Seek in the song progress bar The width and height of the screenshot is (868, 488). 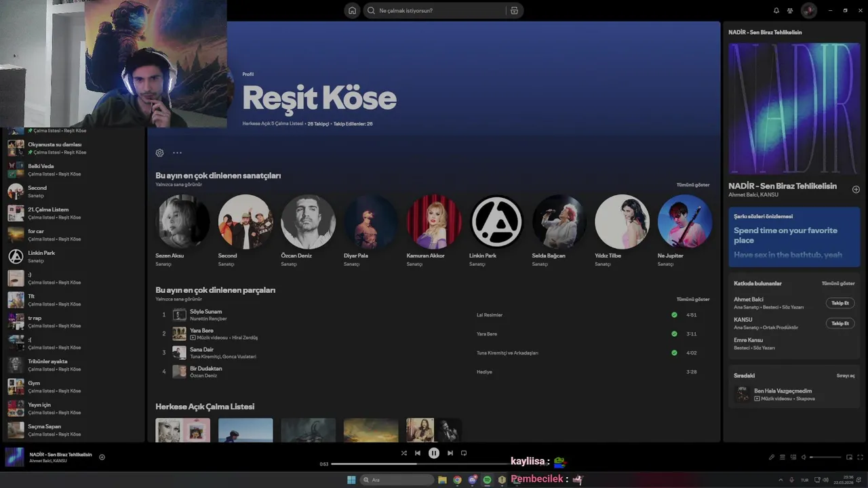coord(433,464)
